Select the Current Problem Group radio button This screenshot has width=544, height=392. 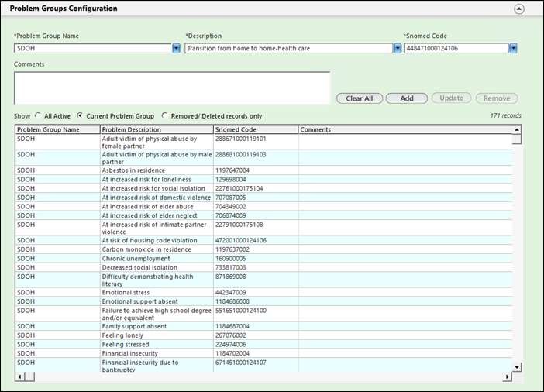(80, 115)
